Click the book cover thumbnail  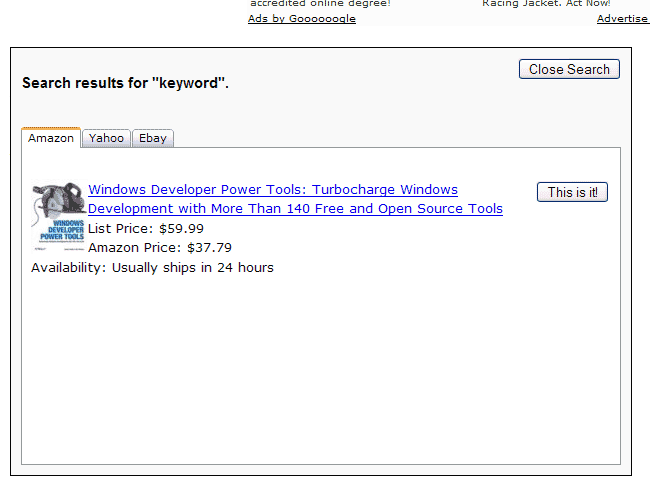pos(58,216)
